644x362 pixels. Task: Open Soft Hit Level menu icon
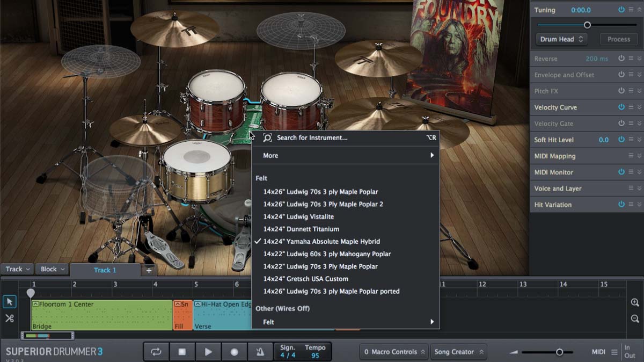point(631,139)
